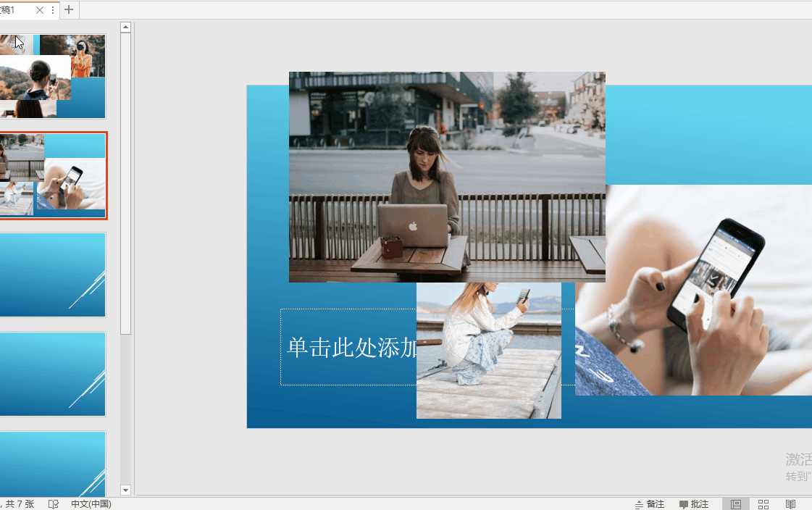Image resolution: width=812 pixels, height=510 pixels.
Task: Switch to reading view
Action: coord(790,503)
